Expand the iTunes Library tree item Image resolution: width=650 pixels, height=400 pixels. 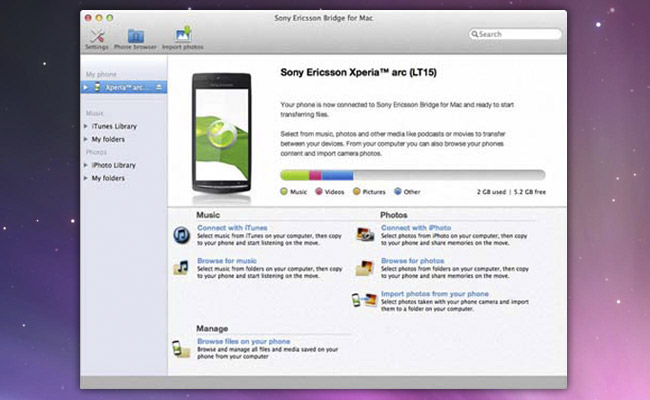[x=86, y=126]
